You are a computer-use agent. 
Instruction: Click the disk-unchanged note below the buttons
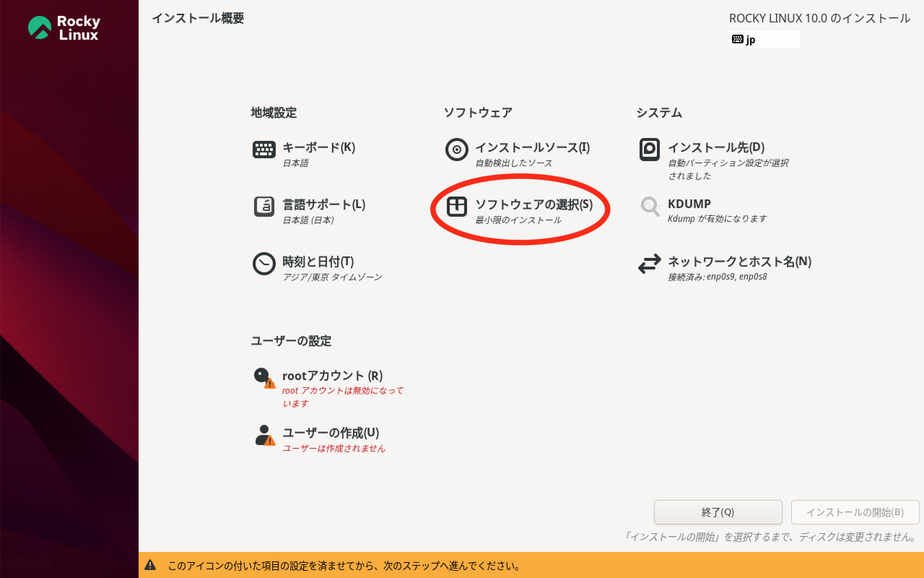pos(771,537)
